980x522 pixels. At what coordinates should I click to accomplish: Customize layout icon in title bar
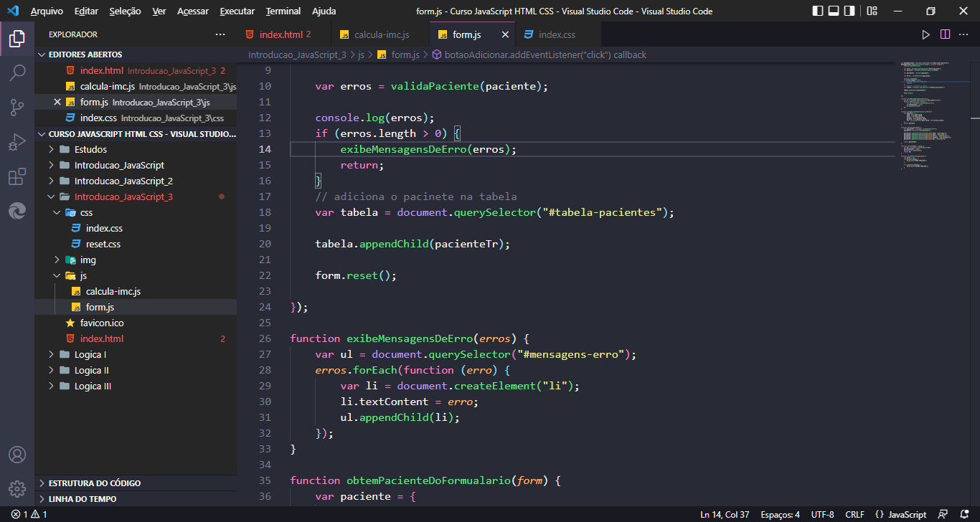point(872,11)
